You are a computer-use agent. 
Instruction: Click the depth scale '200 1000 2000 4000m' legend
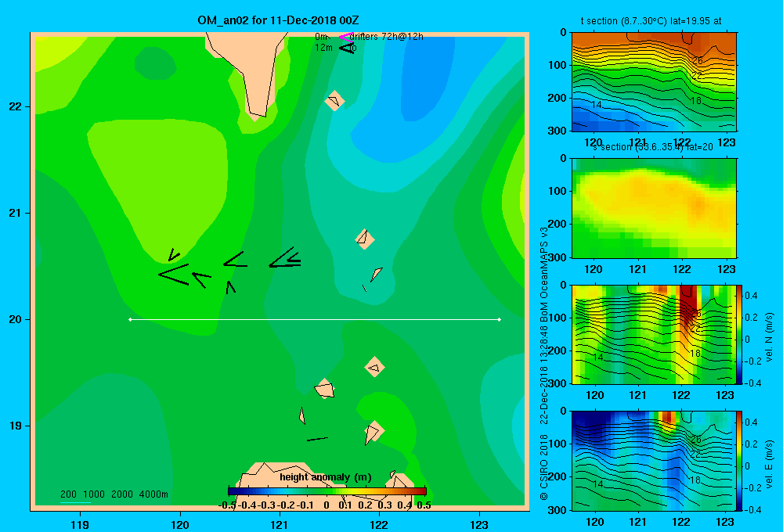coord(114,494)
